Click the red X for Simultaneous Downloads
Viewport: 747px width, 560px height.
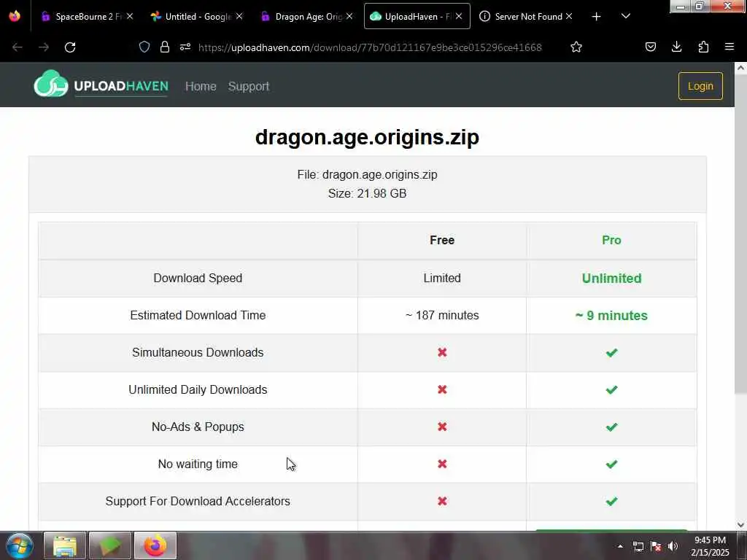tap(442, 352)
